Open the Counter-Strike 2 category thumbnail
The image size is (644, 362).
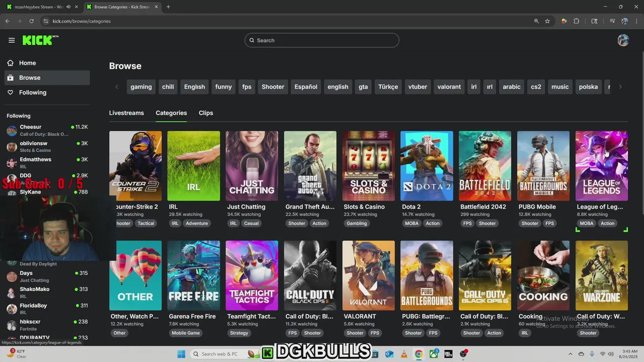click(x=135, y=166)
